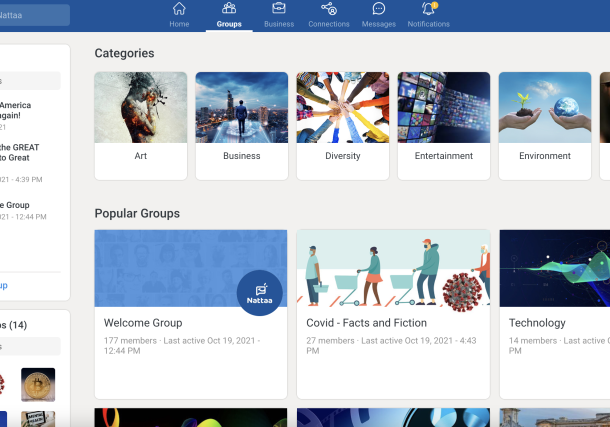The image size is (610, 427).
Task: Click the Bitcoin group icon in sidebar
Action: 38,383
